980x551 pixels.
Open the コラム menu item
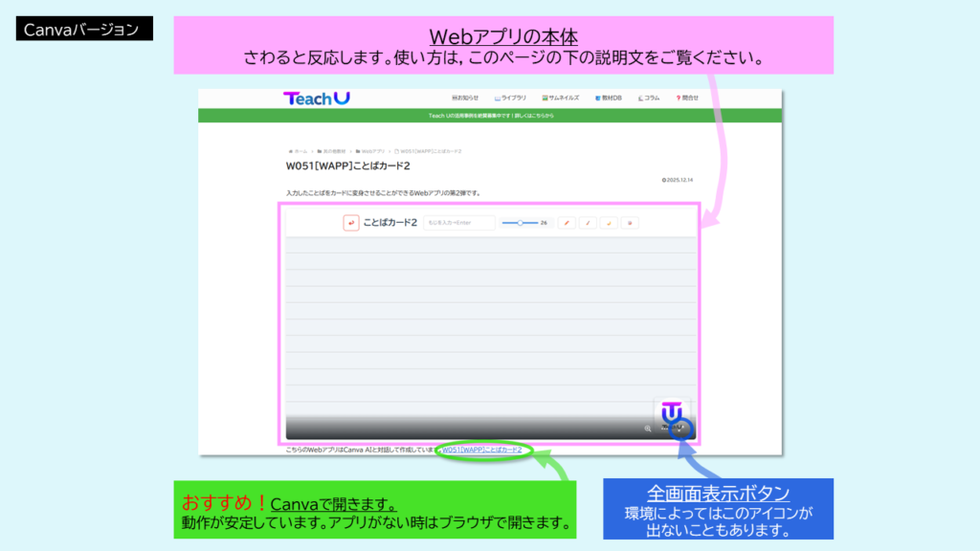pyautogui.click(x=650, y=98)
